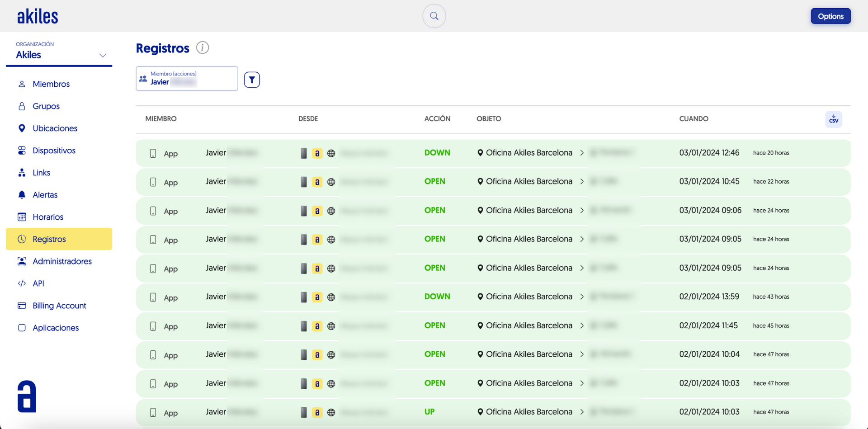Click the yellow 'a' badge in the second row

[x=317, y=182]
